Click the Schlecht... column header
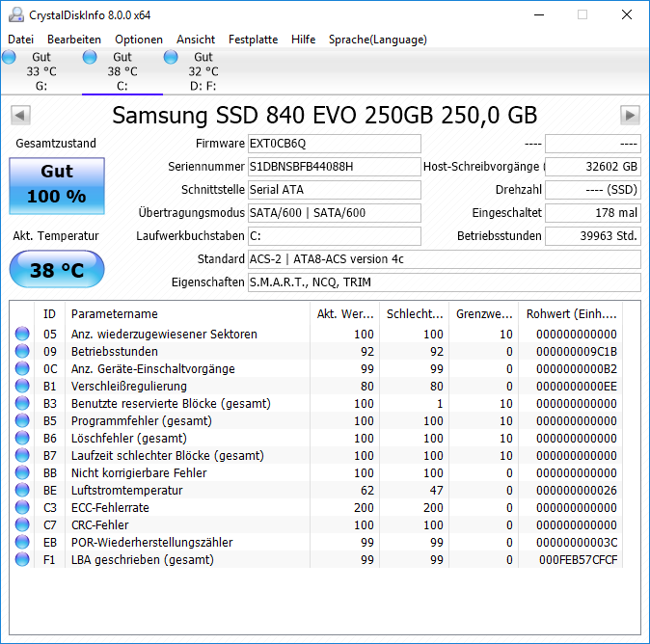The height and width of the screenshot is (644, 650). 414,314
